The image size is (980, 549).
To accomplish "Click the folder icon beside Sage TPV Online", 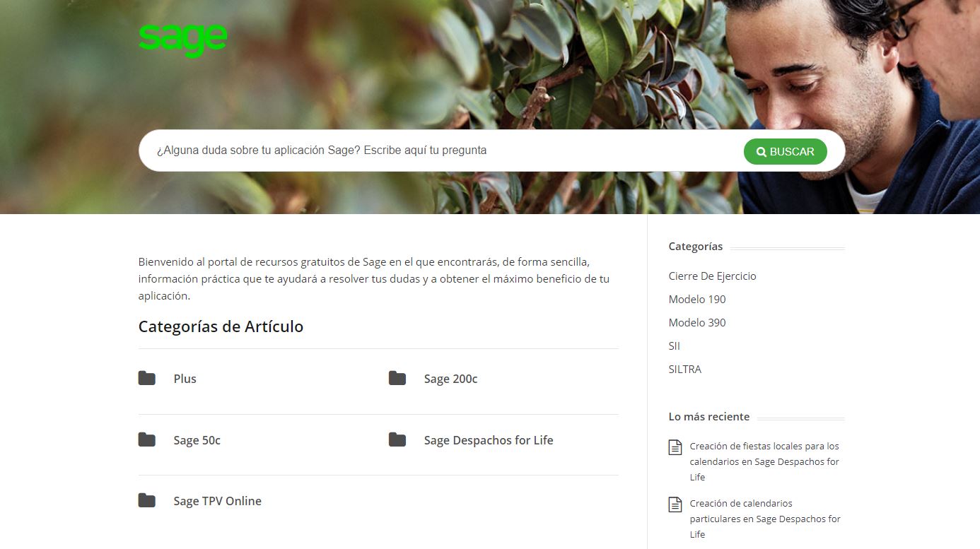I will tap(147, 500).
